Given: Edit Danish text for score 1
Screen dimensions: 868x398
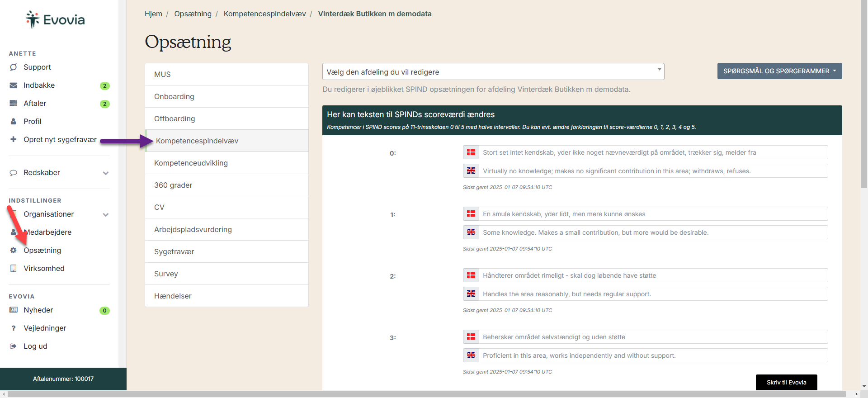Looking at the screenshot, I should coord(653,214).
